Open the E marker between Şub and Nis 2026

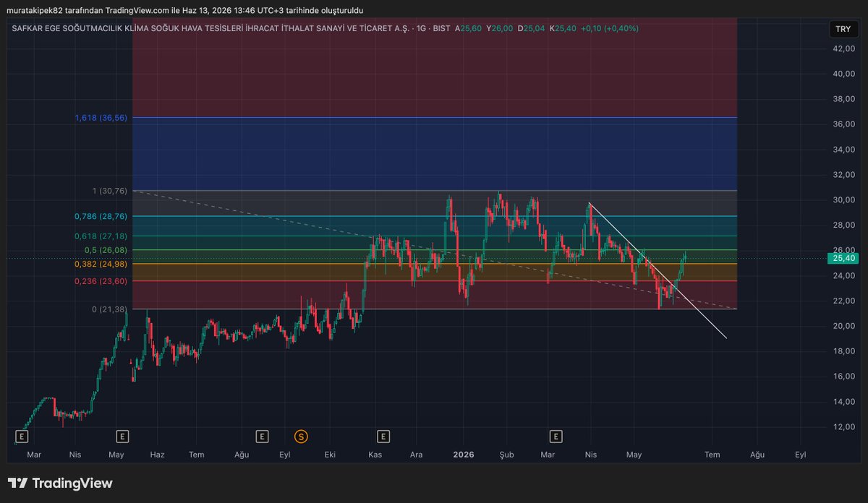pyautogui.click(x=556, y=436)
